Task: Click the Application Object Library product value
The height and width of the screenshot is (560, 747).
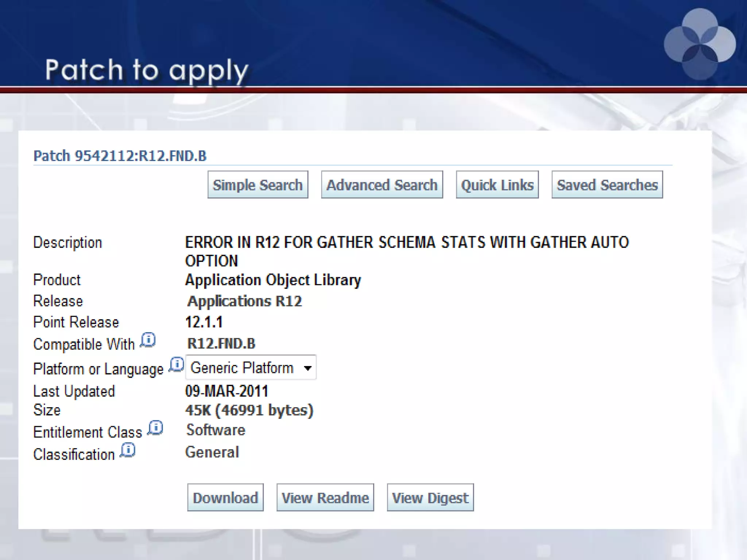Action: coord(273,280)
